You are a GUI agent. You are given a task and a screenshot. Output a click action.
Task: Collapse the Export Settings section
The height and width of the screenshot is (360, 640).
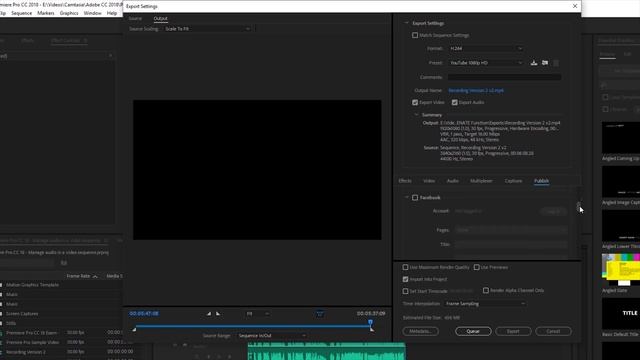pos(407,23)
